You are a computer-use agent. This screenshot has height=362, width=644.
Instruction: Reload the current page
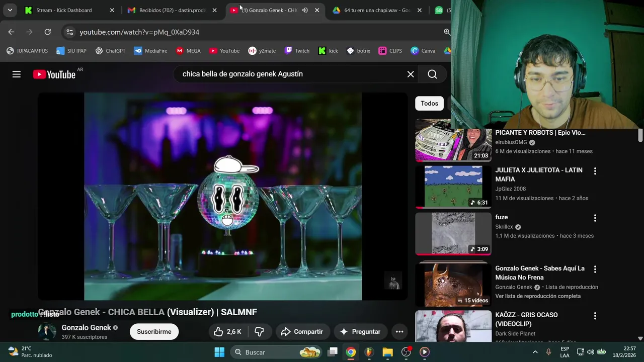(x=47, y=32)
